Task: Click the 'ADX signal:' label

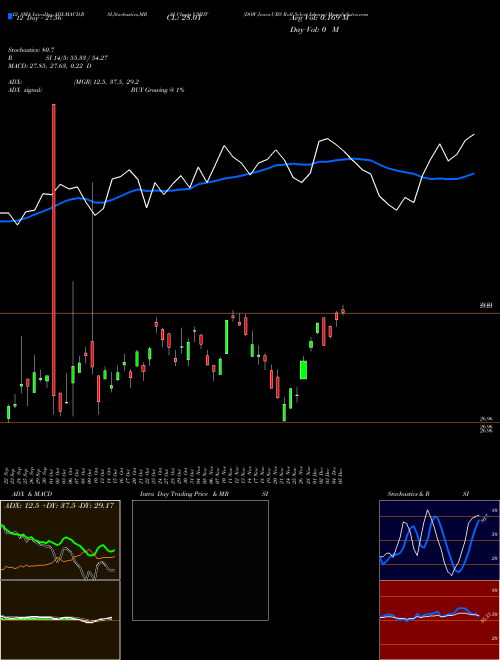Action: coord(25,90)
